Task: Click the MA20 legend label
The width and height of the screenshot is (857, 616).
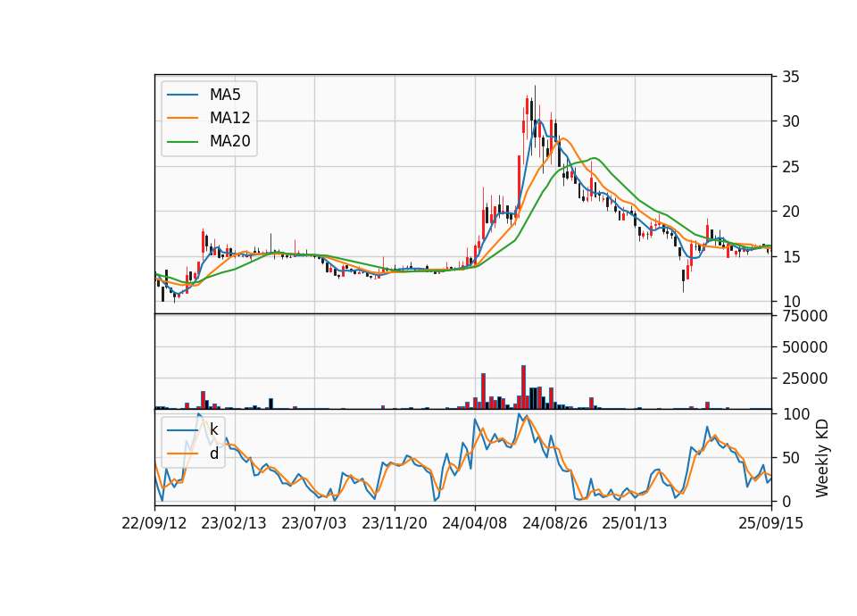Action: pyautogui.click(x=229, y=141)
